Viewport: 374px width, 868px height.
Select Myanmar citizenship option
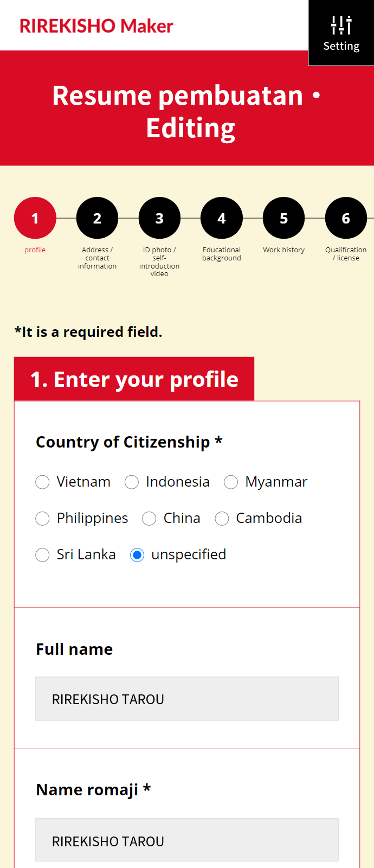coord(231,482)
